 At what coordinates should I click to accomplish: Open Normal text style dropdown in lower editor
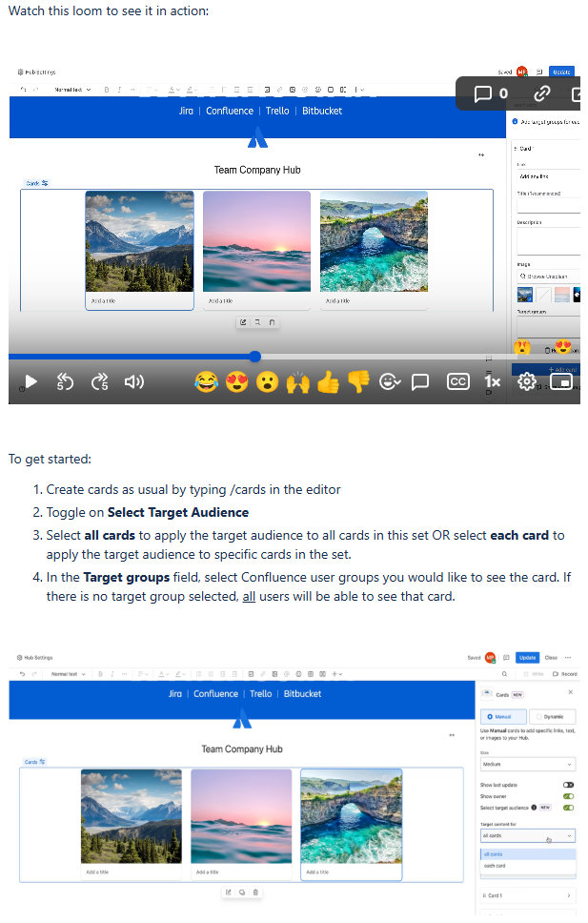click(x=69, y=674)
